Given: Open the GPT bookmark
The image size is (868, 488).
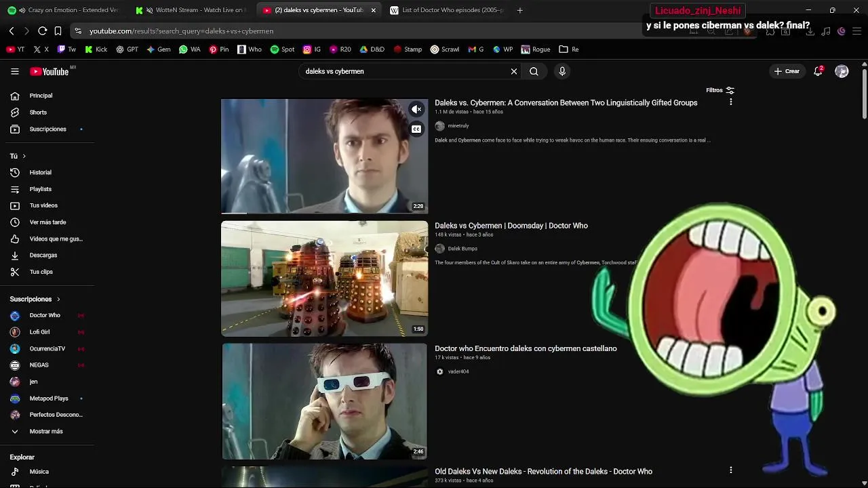Looking at the screenshot, I should 127,49.
